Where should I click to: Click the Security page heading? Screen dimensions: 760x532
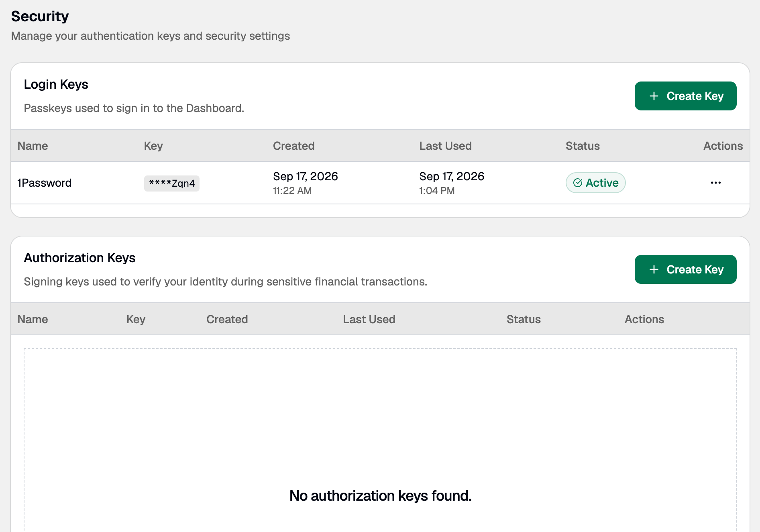(40, 16)
